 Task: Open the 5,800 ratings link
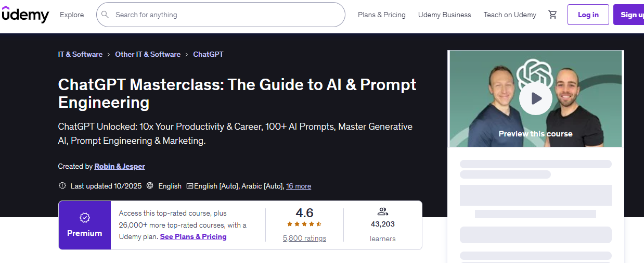304,238
